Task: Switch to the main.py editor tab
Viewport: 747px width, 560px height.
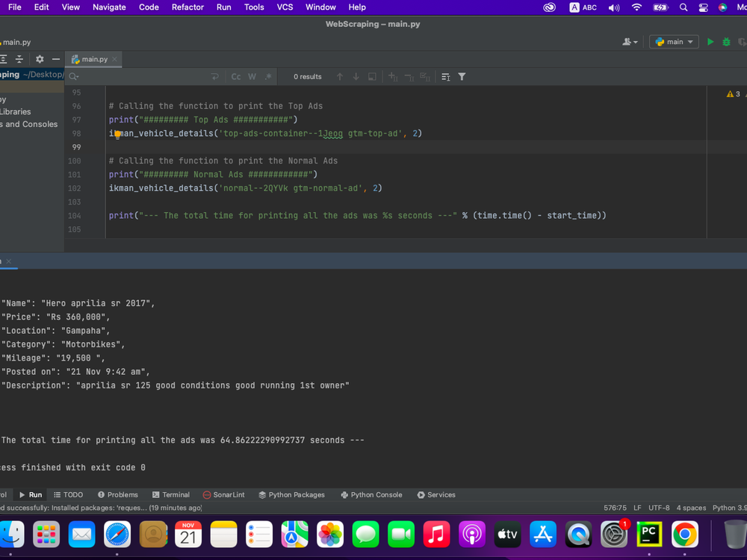Action: point(95,59)
